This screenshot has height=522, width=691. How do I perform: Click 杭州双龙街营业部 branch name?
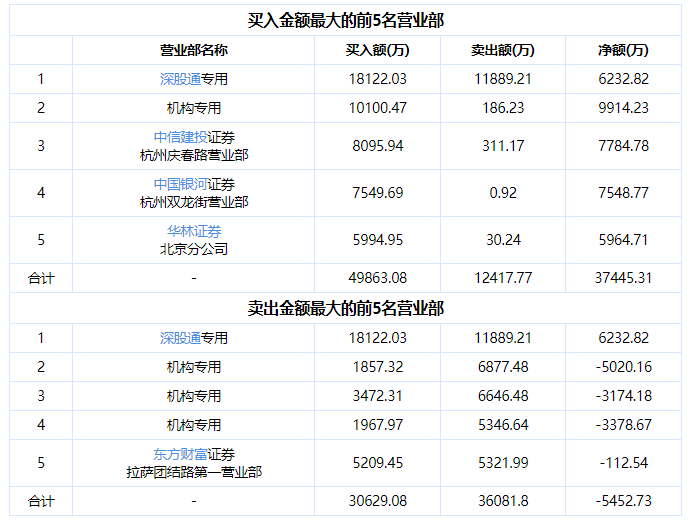pyautogui.click(x=194, y=202)
